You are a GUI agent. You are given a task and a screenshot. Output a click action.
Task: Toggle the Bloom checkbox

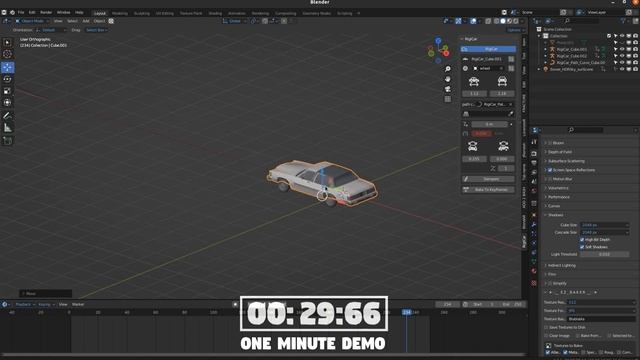tap(550, 143)
